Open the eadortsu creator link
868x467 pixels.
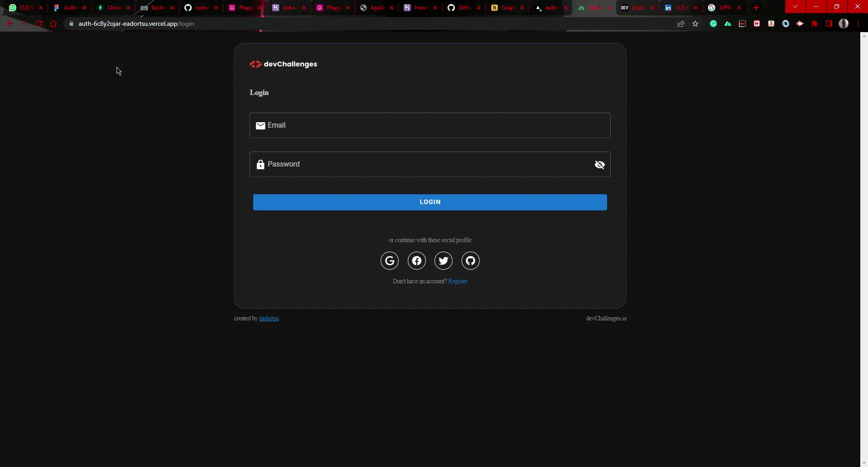pos(269,319)
